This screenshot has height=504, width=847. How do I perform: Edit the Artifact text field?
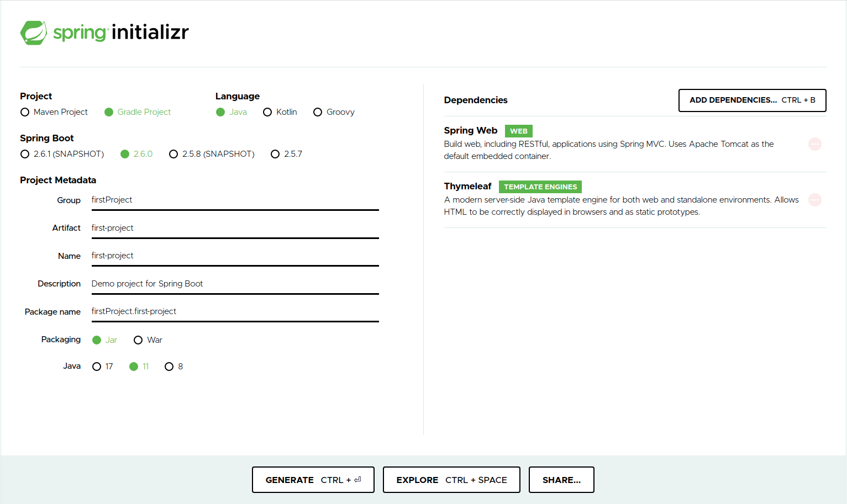(235, 229)
